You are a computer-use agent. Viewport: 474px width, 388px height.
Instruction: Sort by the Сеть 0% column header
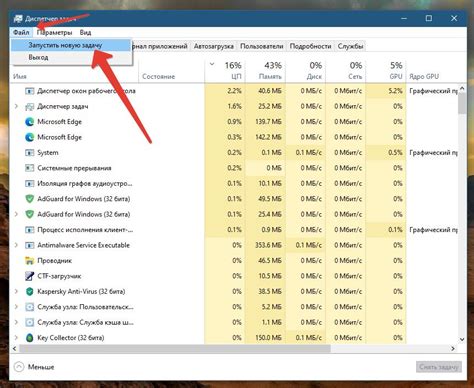pos(345,70)
